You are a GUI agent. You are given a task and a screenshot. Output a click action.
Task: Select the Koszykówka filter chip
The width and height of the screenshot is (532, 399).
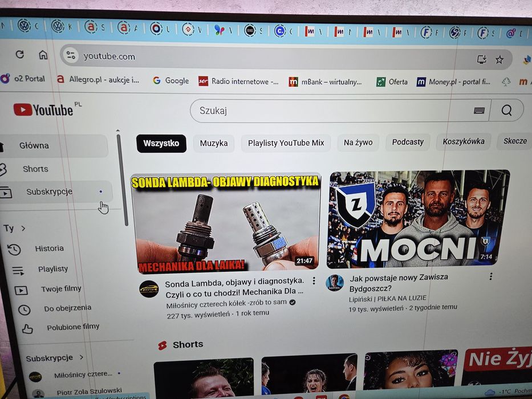[464, 141]
